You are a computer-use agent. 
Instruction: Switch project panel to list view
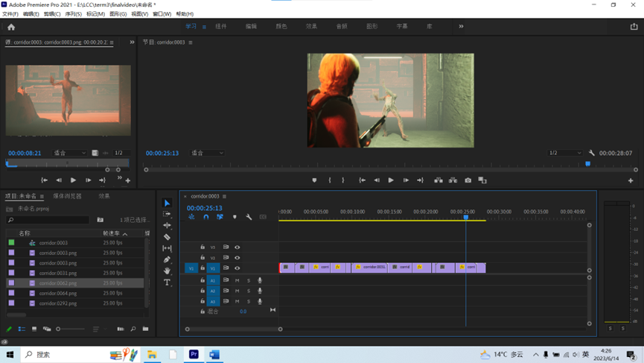[x=22, y=329]
